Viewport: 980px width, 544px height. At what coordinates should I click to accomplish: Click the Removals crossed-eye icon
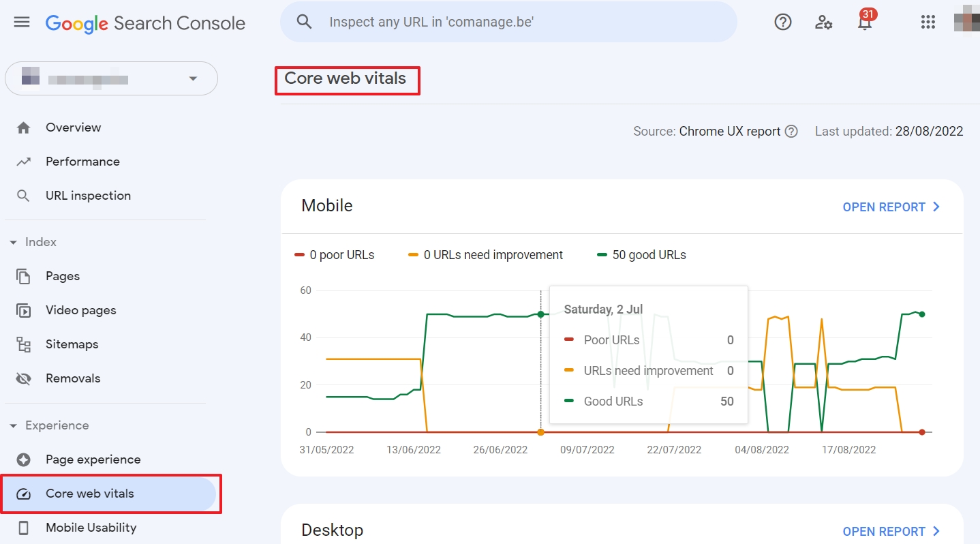click(x=23, y=378)
